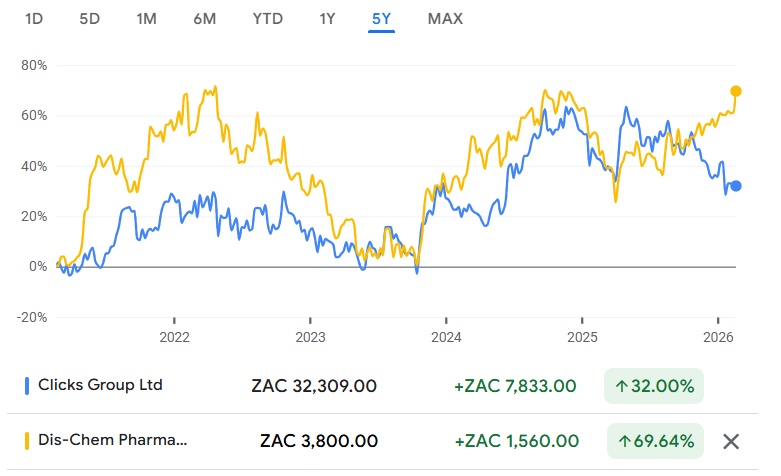Click the ZAC 32,309.00 price value

click(317, 386)
